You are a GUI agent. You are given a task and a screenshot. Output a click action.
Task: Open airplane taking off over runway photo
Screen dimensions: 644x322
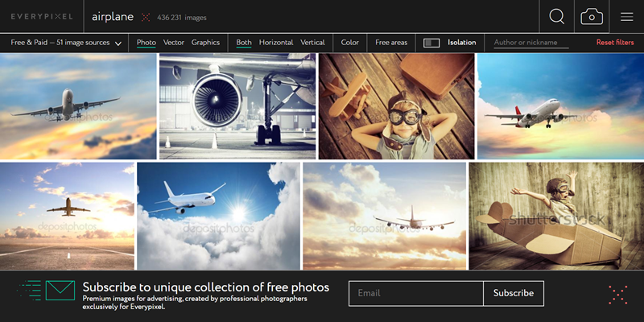67,216
